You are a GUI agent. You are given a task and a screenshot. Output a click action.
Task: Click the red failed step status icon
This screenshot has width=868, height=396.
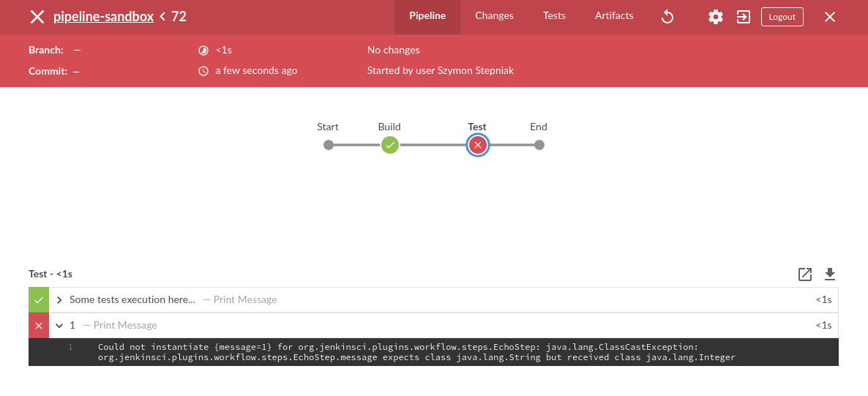click(39, 325)
